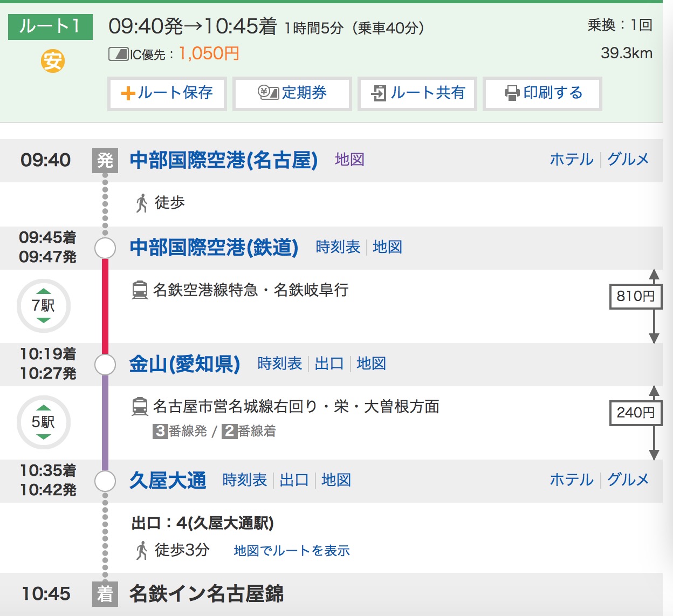This screenshot has width=673, height=616.
Task: Click train icon beside 名鉄空港線特急
Action: tap(140, 290)
